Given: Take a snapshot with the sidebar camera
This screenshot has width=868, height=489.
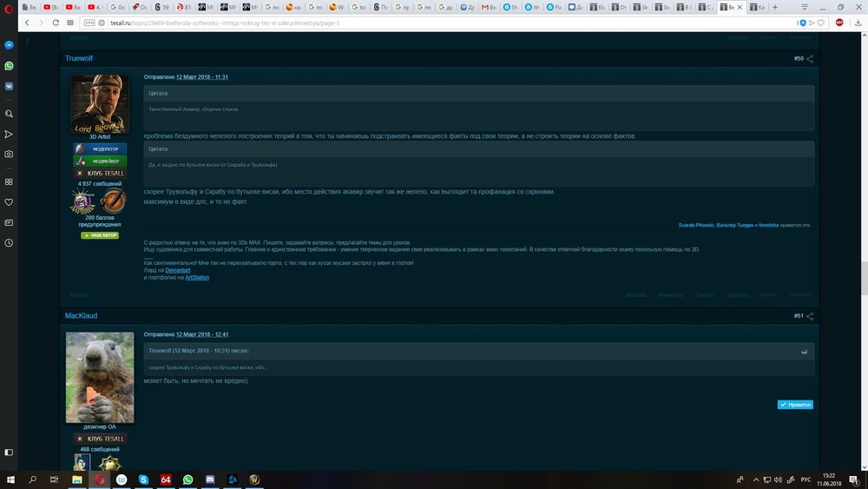Looking at the screenshot, I should pos(9,155).
